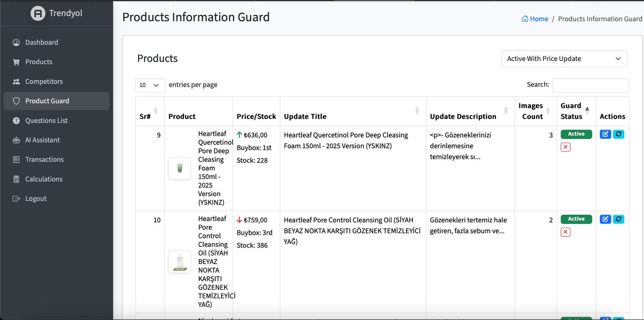Screen dimensions: 644x320
Task: Open Transactions from the sidebar
Action: pos(56,160)
